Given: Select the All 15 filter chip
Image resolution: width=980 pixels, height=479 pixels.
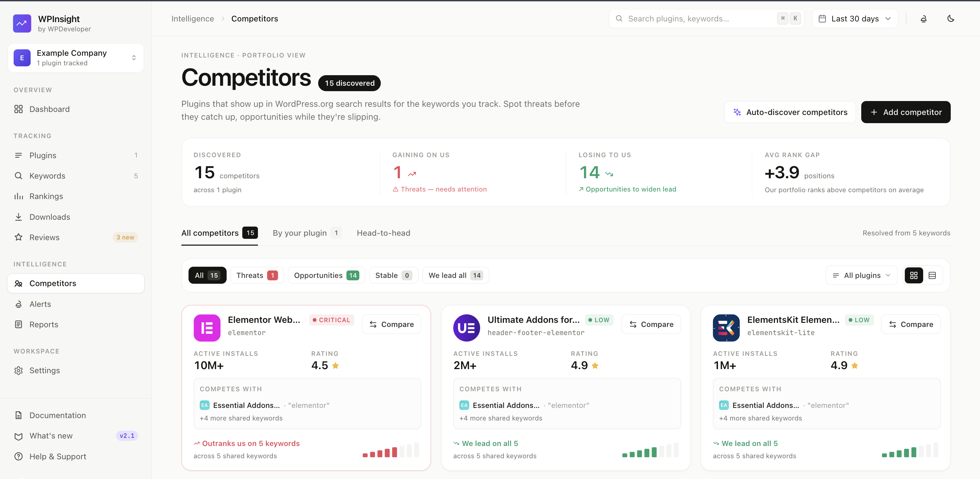Looking at the screenshot, I should coord(207,276).
